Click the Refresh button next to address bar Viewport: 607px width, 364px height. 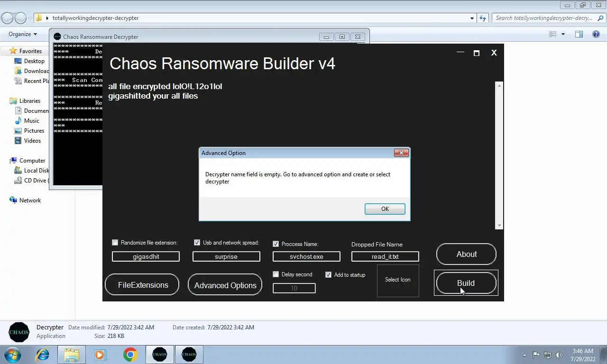483,18
